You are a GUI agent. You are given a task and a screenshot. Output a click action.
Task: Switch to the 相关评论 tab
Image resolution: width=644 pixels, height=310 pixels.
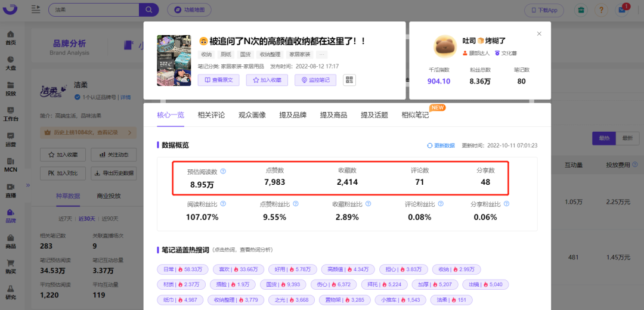[x=211, y=115]
